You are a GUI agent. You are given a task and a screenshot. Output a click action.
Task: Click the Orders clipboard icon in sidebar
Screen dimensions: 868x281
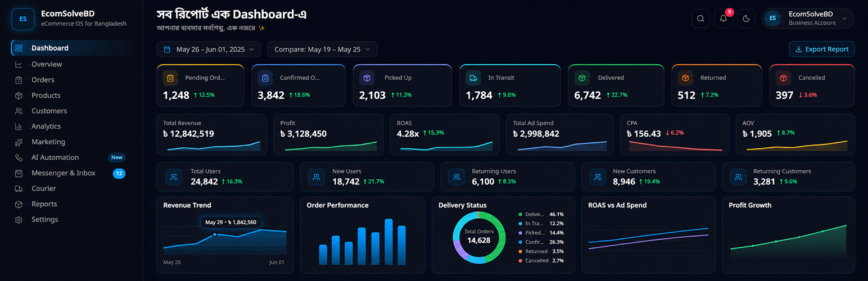click(x=19, y=80)
